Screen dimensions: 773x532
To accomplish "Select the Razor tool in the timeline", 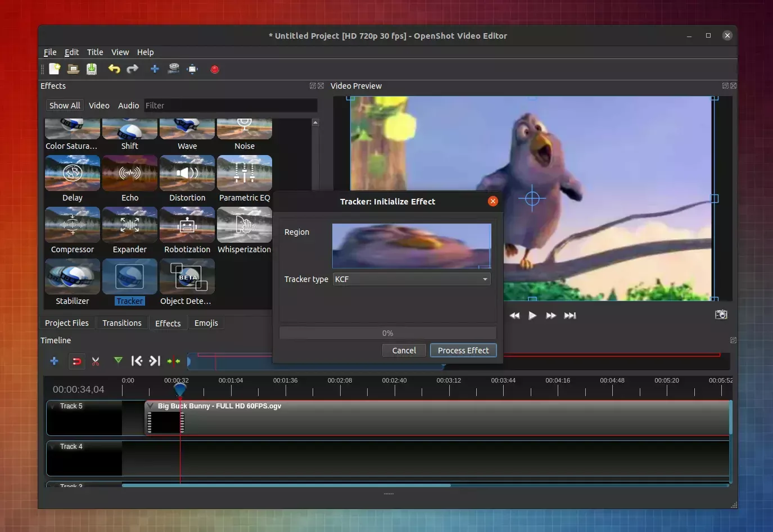I will click(95, 361).
